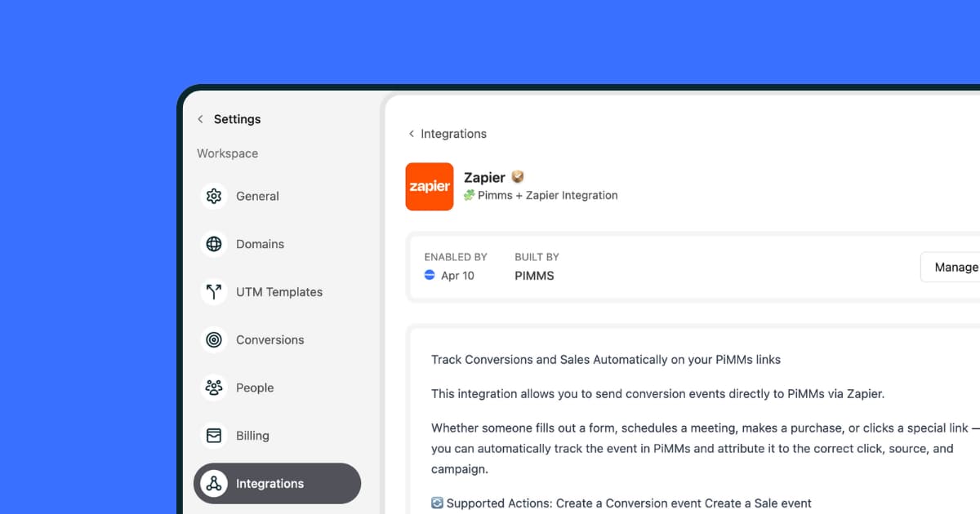980x514 pixels.
Task: Expand the Zapier verified badge
Action: [x=518, y=176]
